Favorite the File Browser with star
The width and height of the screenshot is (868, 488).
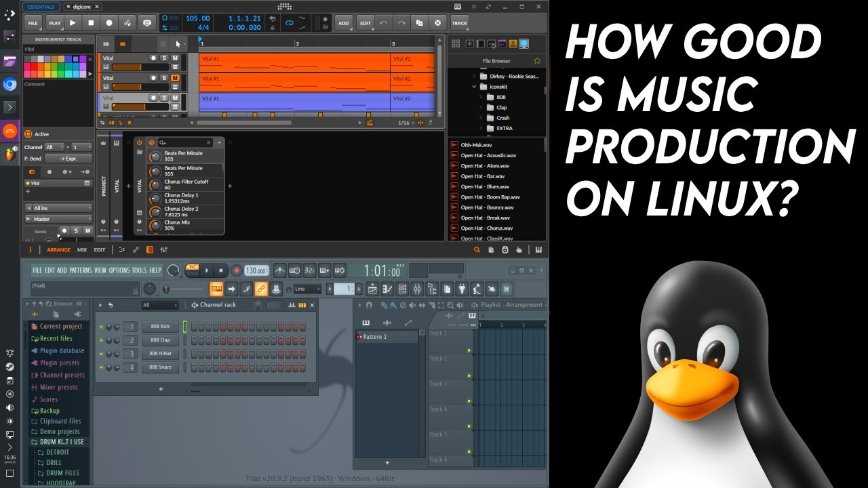537,60
